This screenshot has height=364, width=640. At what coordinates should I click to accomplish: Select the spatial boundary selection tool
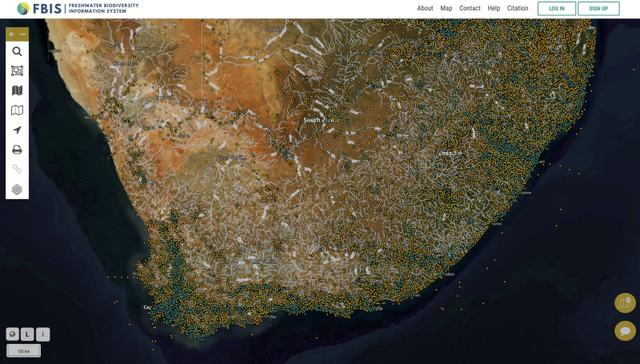[17, 70]
